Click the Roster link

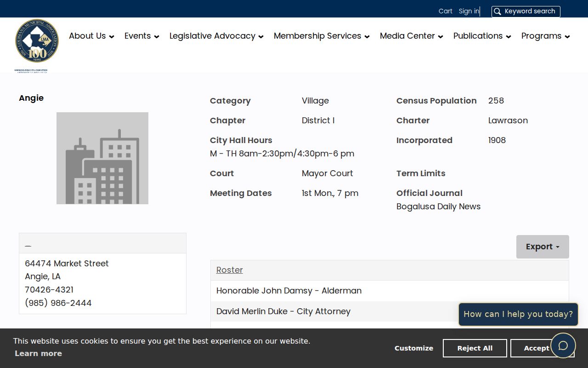[230, 270]
